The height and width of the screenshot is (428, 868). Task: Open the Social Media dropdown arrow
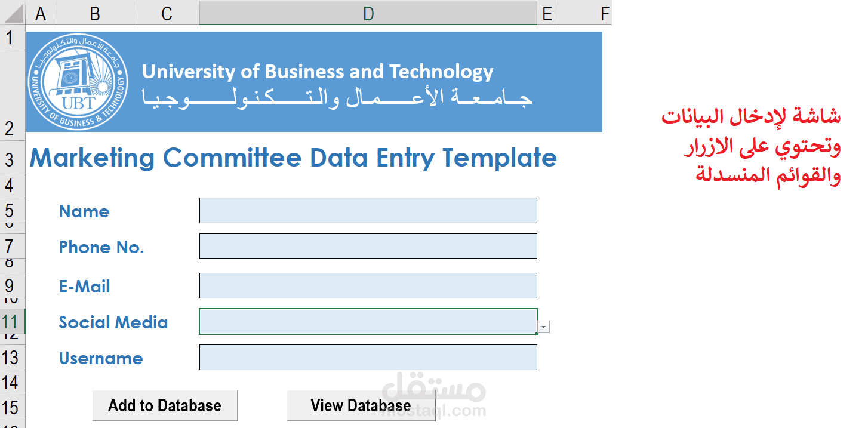543,327
